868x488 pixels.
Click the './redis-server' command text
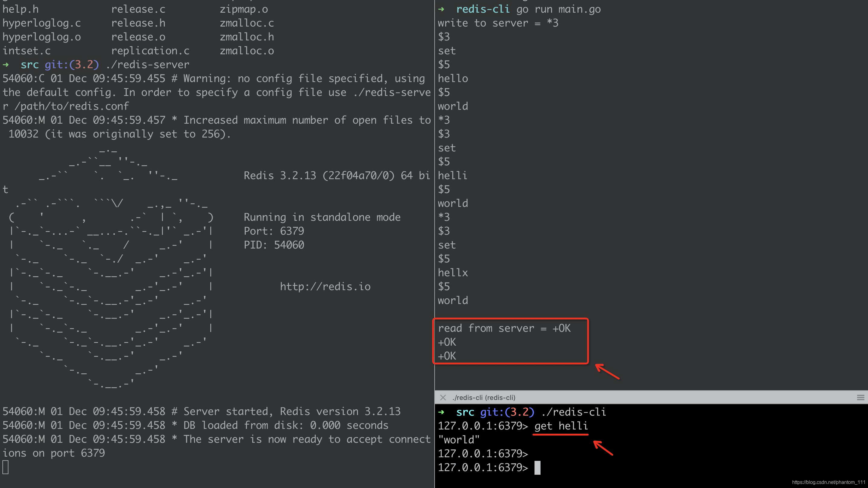pos(148,65)
